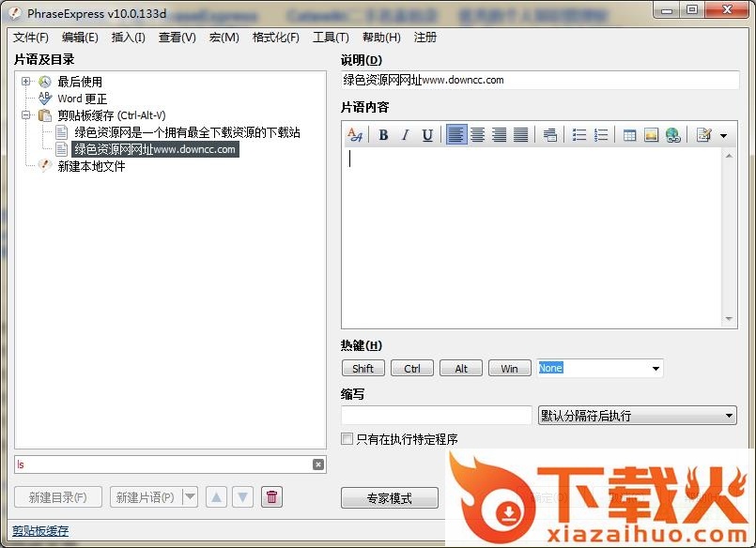756x548 pixels.
Task: Center align the phrase text
Action: point(477,135)
